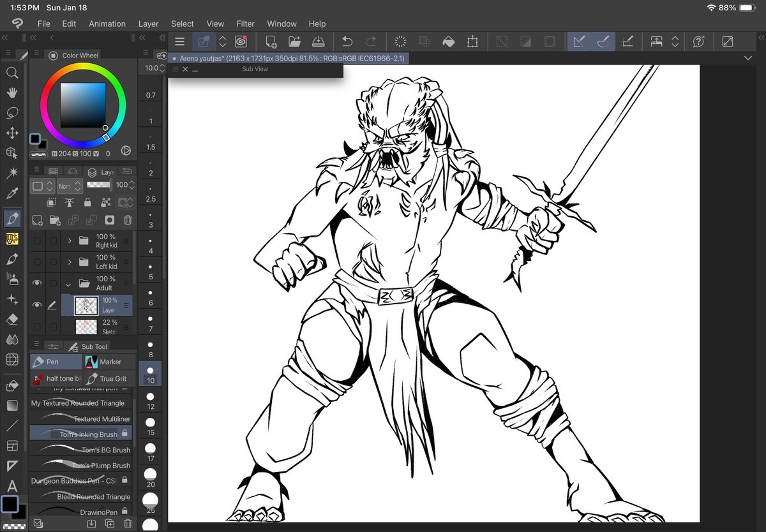Open the canvas tab list chevron
This screenshot has width=766, height=532.
point(749,58)
